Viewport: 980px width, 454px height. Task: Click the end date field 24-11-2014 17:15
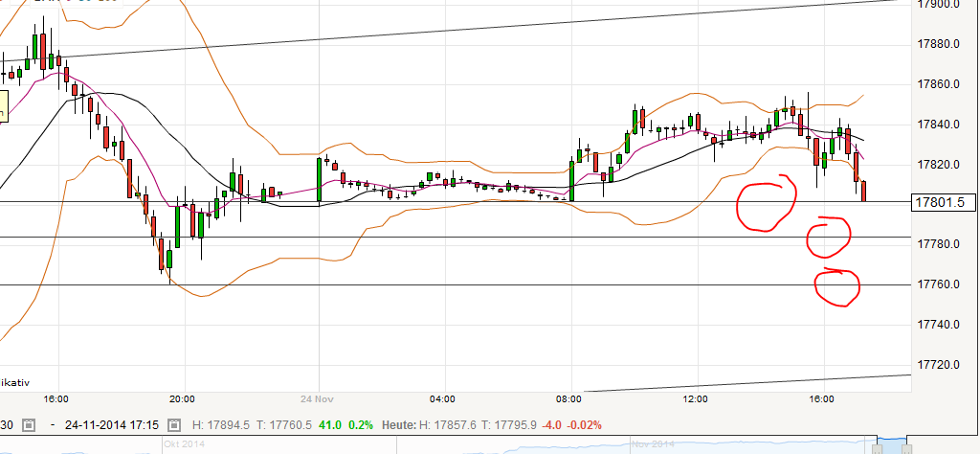click(x=111, y=425)
